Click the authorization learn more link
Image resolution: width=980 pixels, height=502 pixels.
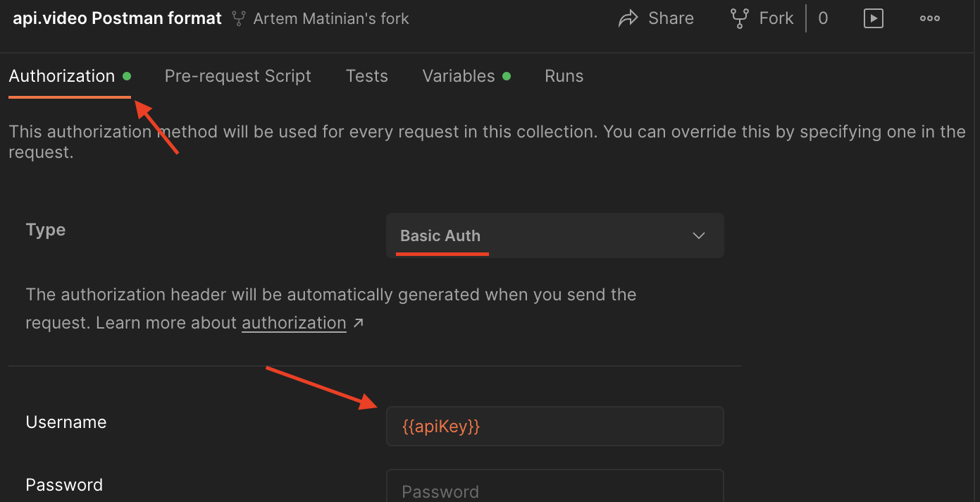294,322
